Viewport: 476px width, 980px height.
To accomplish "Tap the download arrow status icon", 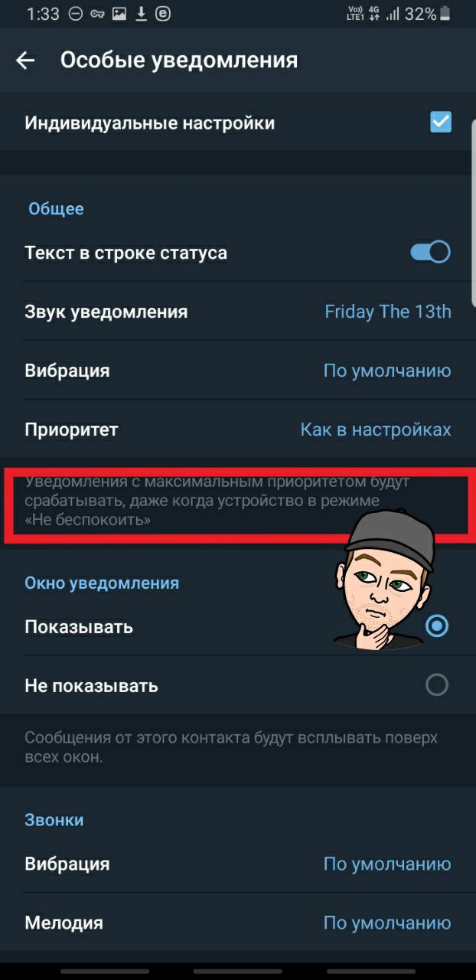I will (141, 14).
